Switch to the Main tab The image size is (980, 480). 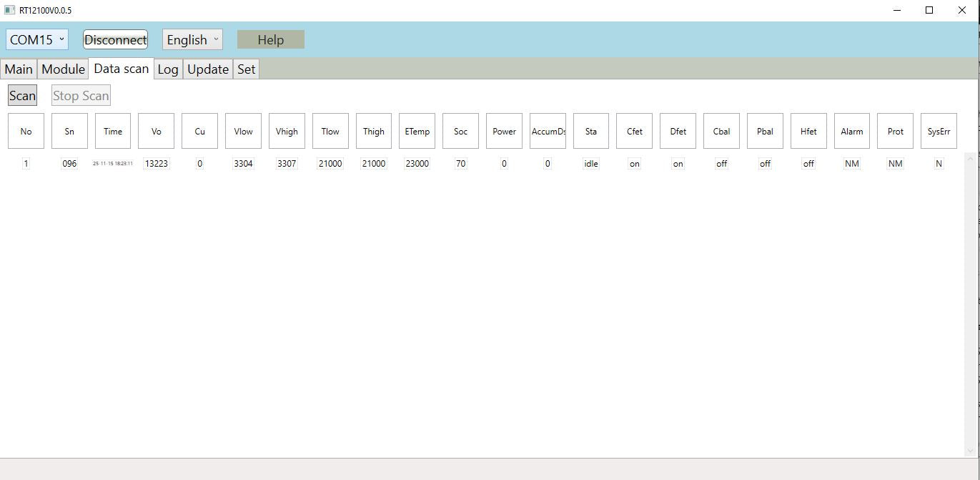[19, 69]
